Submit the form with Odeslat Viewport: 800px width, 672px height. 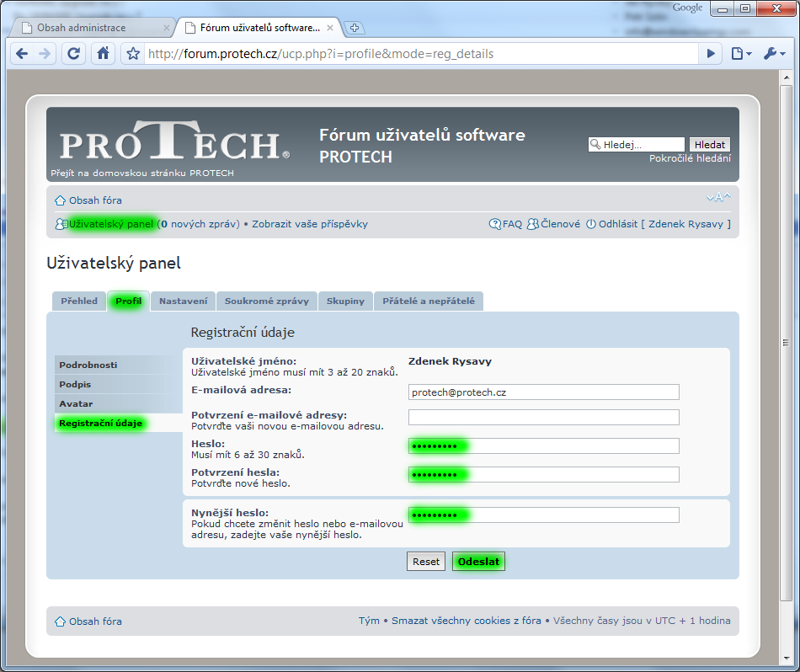[478, 562]
